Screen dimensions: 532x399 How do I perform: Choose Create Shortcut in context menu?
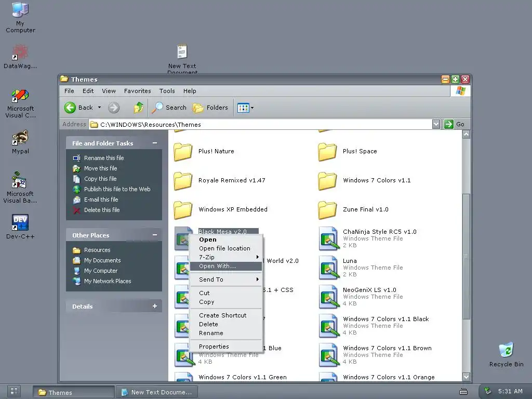pyautogui.click(x=226, y=315)
